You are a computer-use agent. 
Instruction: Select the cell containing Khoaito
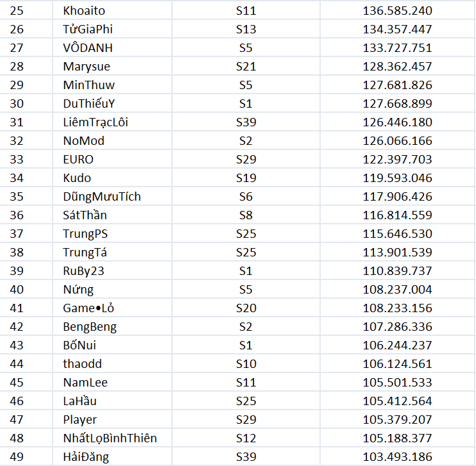[x=112, y=11]
